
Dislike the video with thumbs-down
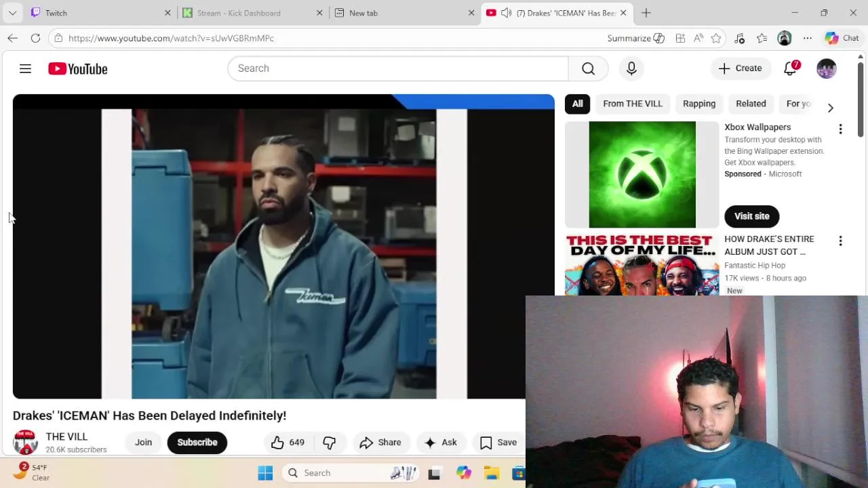coord(330,443)
